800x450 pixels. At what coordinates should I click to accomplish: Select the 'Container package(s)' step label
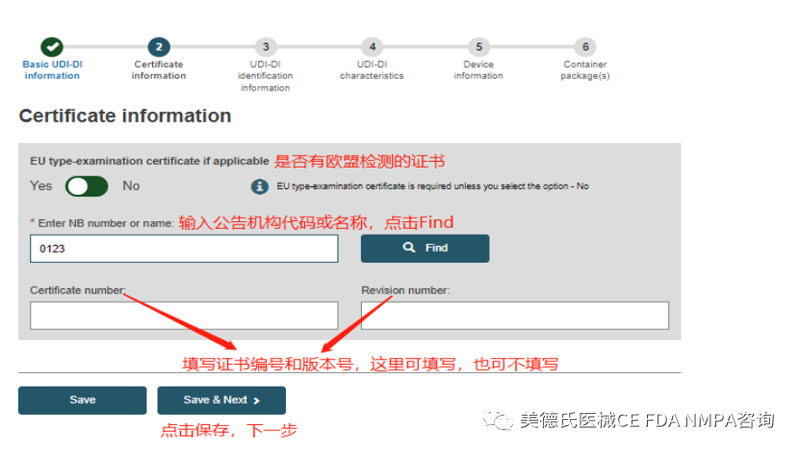585,69
